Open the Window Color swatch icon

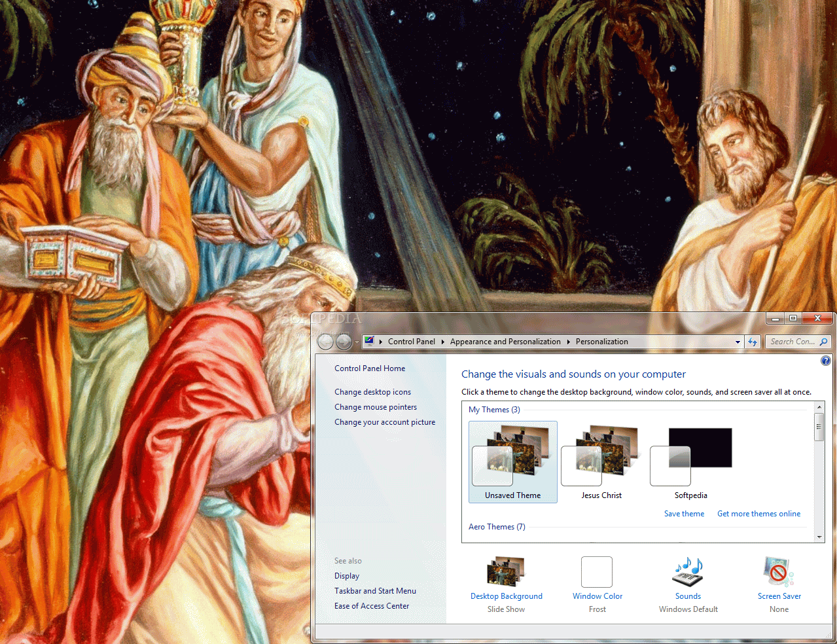597,572
